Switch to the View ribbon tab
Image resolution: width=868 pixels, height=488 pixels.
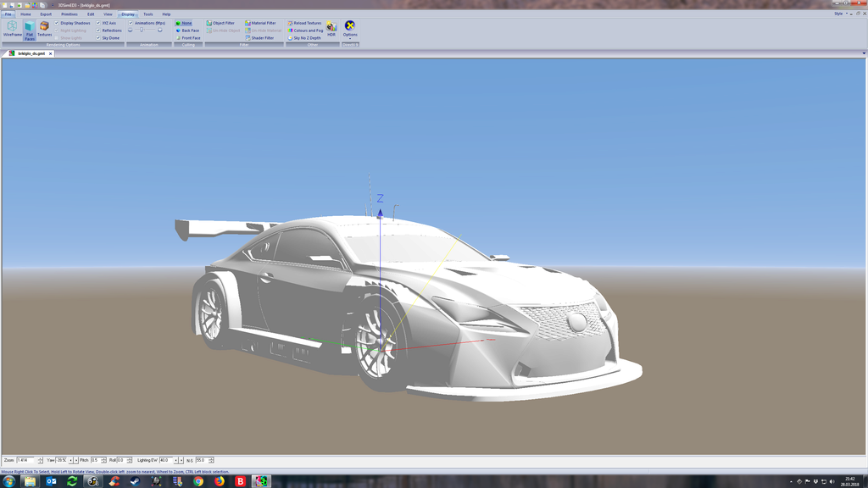108,14
